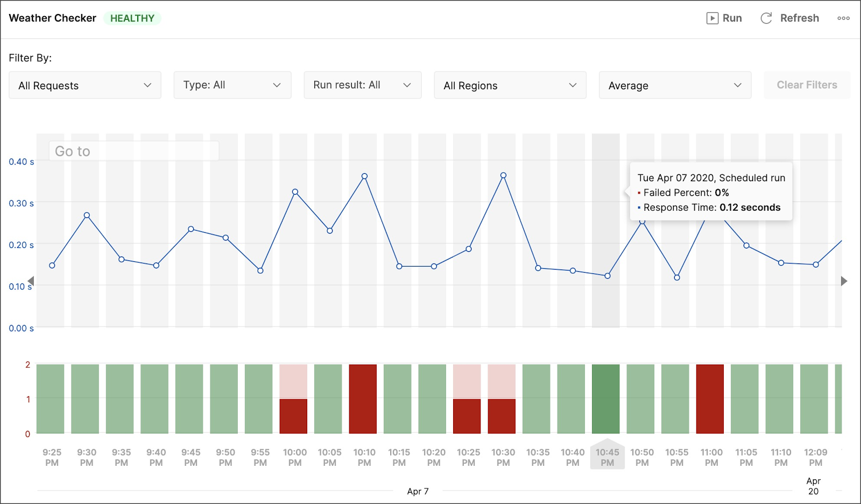Click the right chart navigation arrow
This screenshot has height=504, width=861.
(844, 281)
